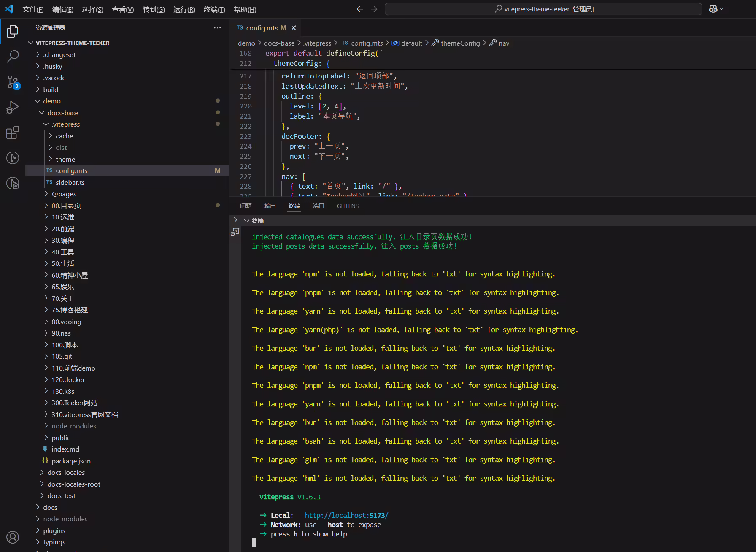
Task: Open the Accounts icon at bottom
Action: click(x=13, y=537)
